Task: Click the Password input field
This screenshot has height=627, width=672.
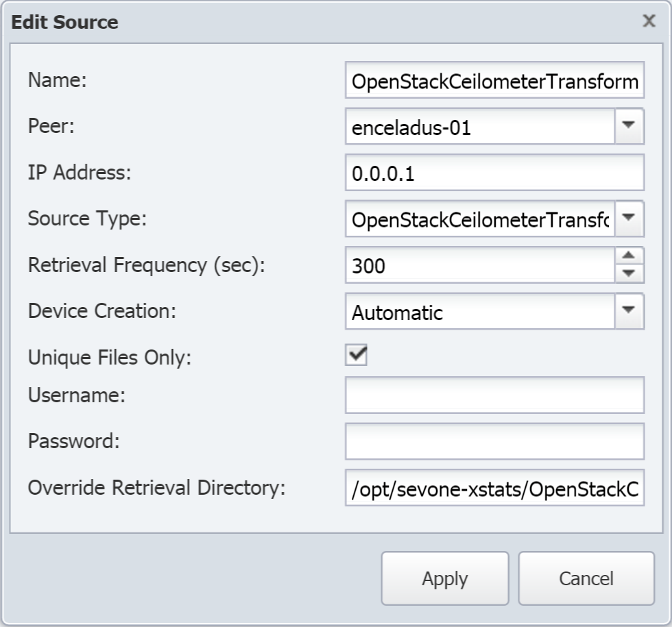Action: 494,441
